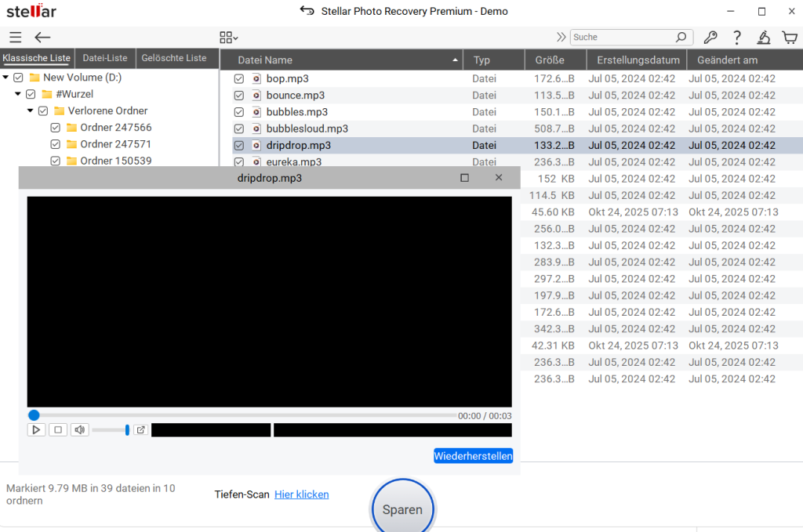Uncheck the bop.mp3 checkbox
The height and width of the screenshot is (532, 803).
[239, 79]
